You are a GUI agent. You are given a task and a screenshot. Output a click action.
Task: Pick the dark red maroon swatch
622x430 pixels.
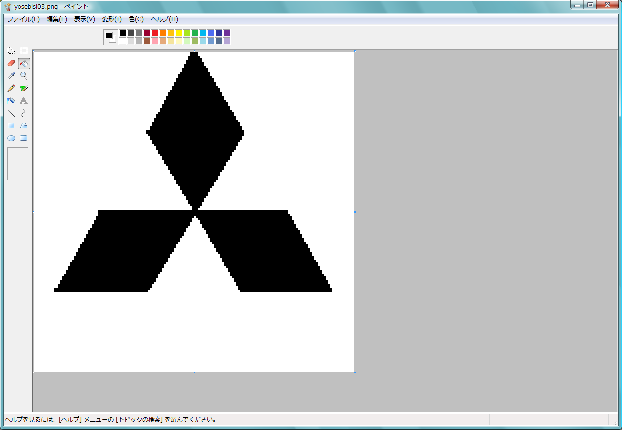[147, 33]
